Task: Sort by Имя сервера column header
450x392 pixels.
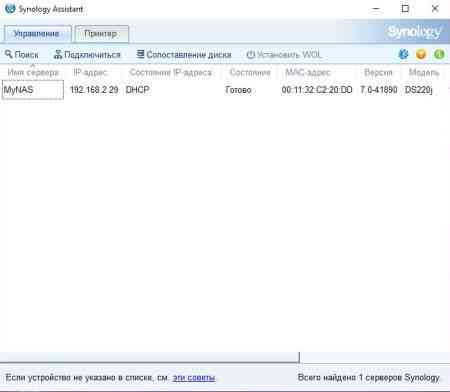Action: pos(33,72)
